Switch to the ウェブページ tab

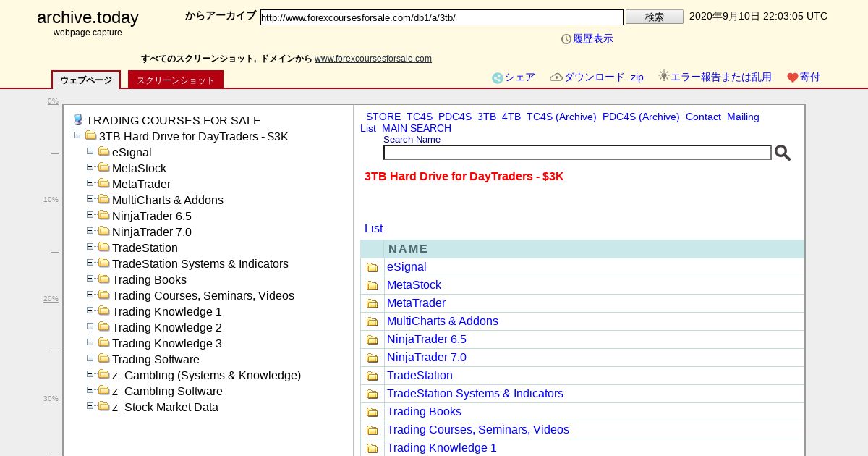(86, 80)
